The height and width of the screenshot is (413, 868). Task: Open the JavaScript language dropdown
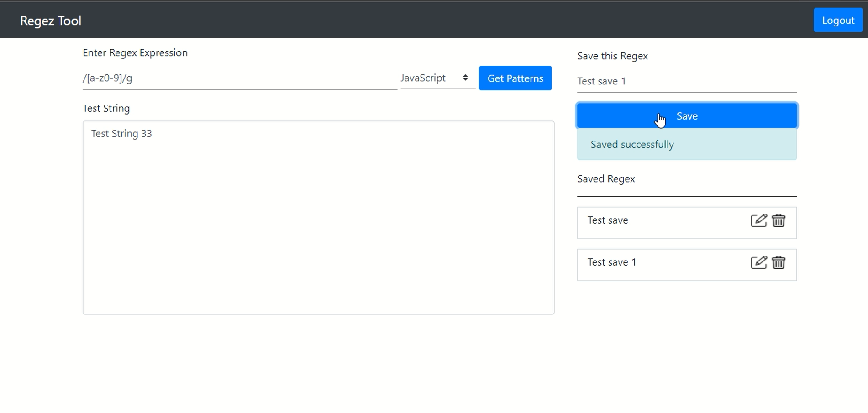click(x=437, y=78)
